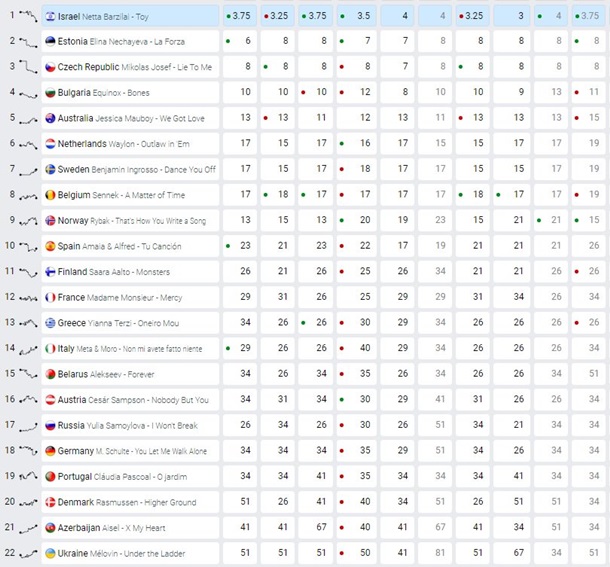Viewport: 610px width, 567px height.
Task: Click the Estonia flag icon
Action: [50, 41]
